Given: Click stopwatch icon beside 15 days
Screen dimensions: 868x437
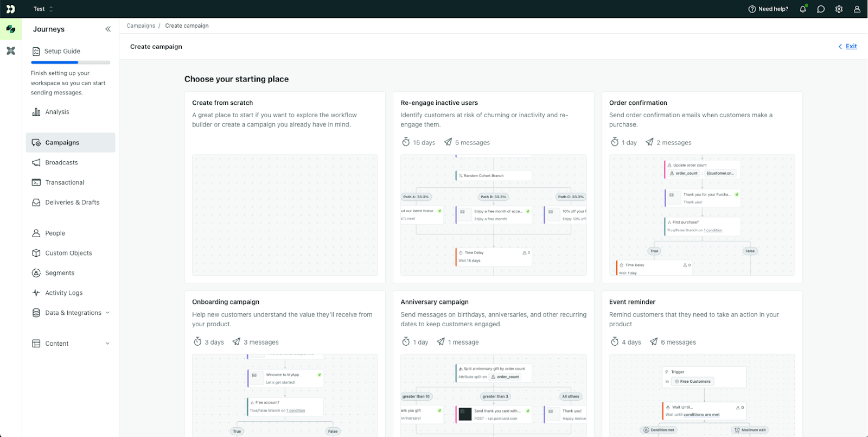Looking at the screenshot, I should point(406,142).
